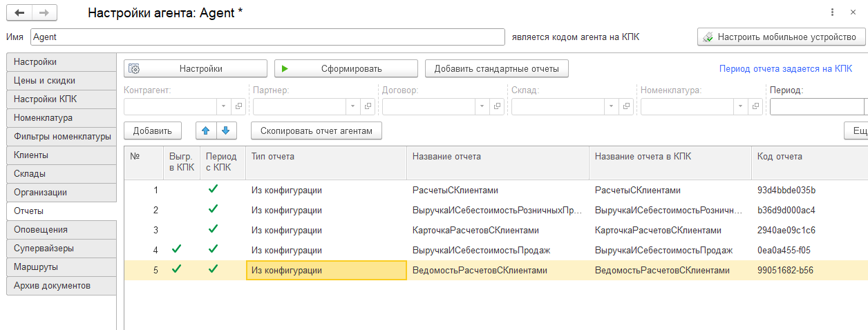Switch to Супервайзеры tab
Screen dimensions: 868x330
pyautogui.click(x=61, y=249)
